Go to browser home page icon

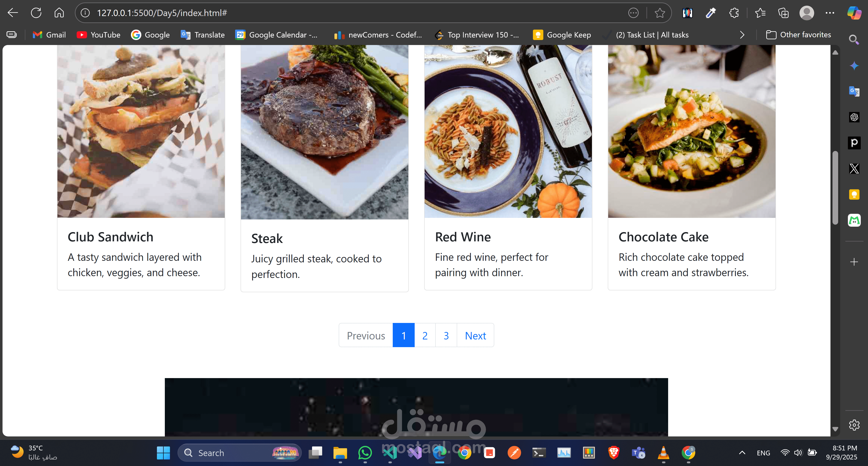[59, 13]
